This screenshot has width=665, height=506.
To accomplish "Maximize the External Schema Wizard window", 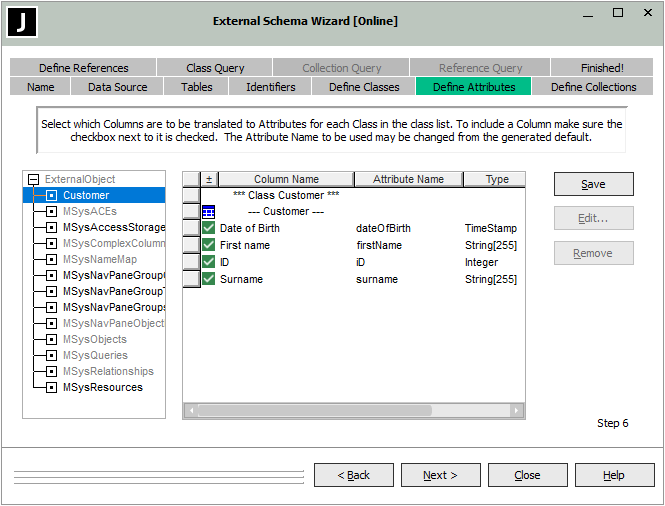I will tap(618, 13).
